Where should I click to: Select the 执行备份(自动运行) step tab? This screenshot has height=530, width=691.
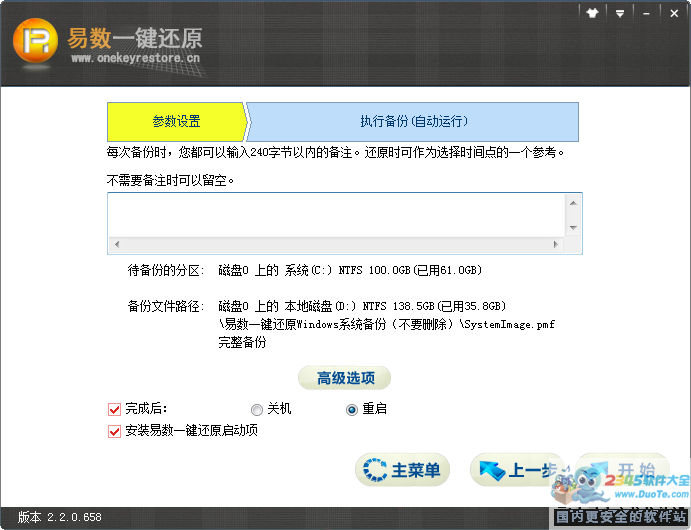click(414, 122)
